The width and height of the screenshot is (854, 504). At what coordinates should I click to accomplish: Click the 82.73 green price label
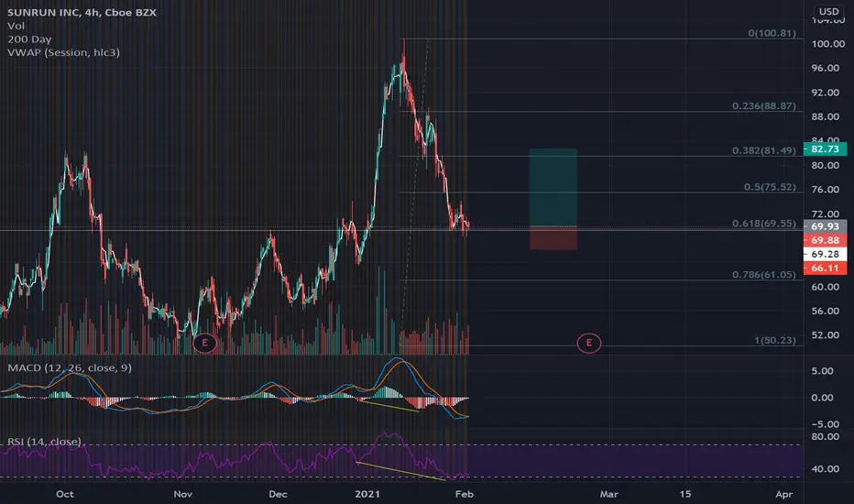825,148
